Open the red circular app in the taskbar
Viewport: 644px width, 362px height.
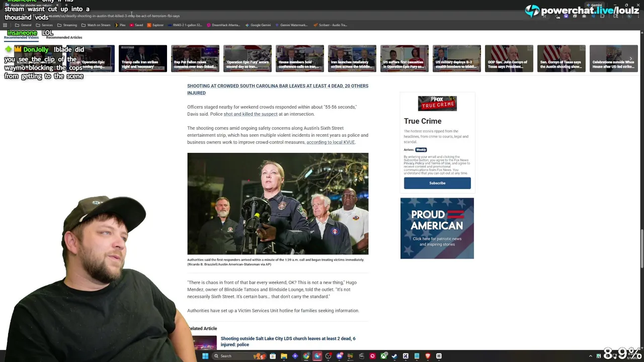[372, 356]
